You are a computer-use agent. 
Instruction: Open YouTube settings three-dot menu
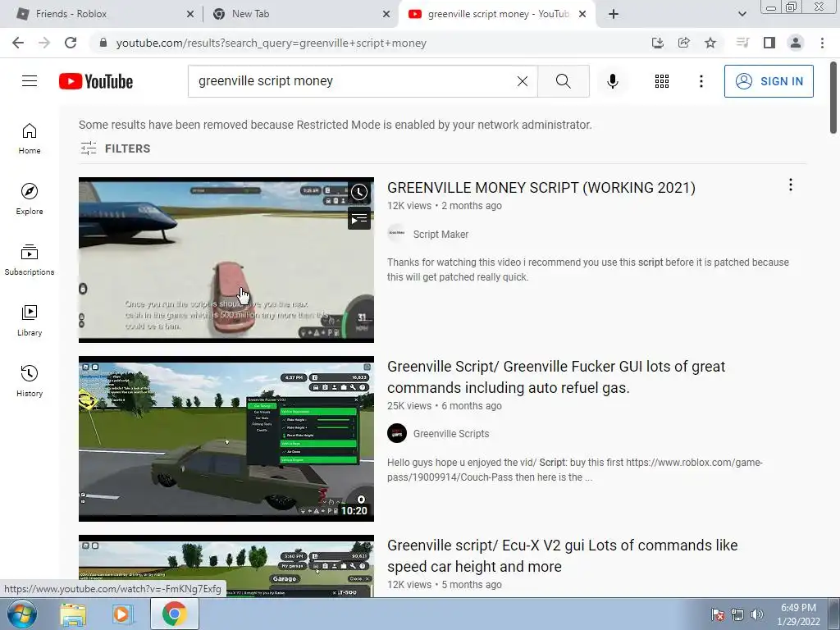coord(701,81)
